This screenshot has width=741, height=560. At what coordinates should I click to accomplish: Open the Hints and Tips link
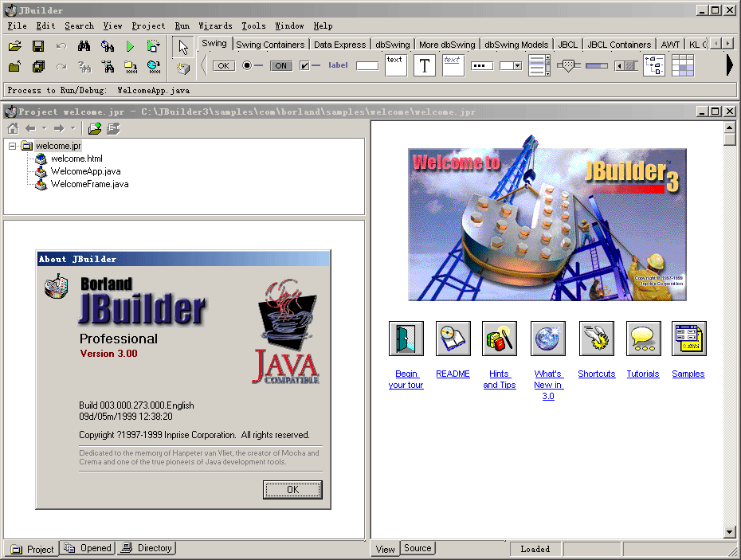click(499, 379)
